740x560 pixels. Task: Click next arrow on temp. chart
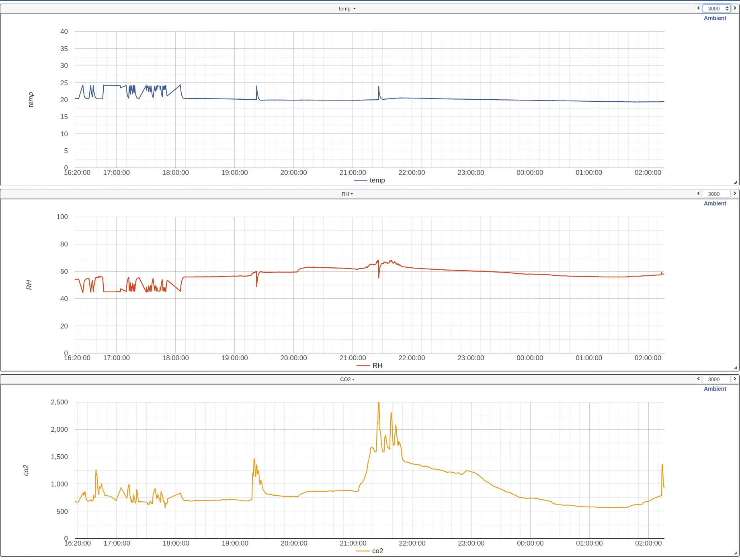tap(735, 8)
